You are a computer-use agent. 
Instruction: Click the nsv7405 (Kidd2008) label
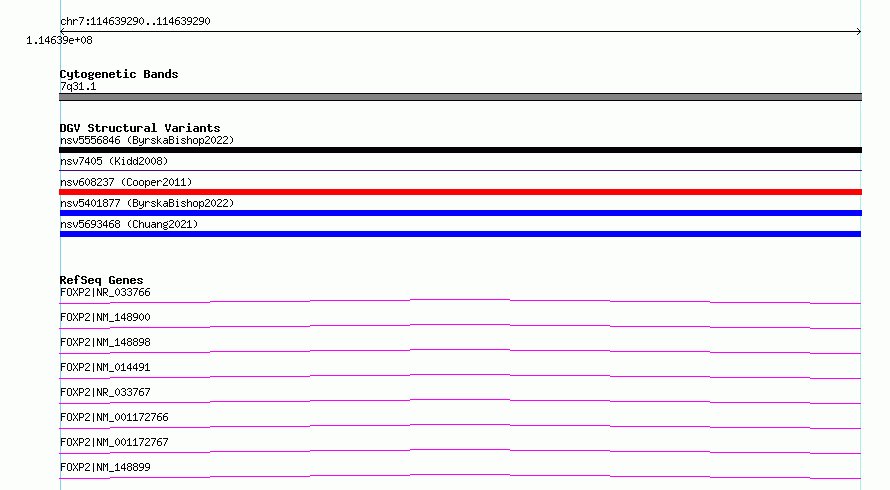(114, 161)
